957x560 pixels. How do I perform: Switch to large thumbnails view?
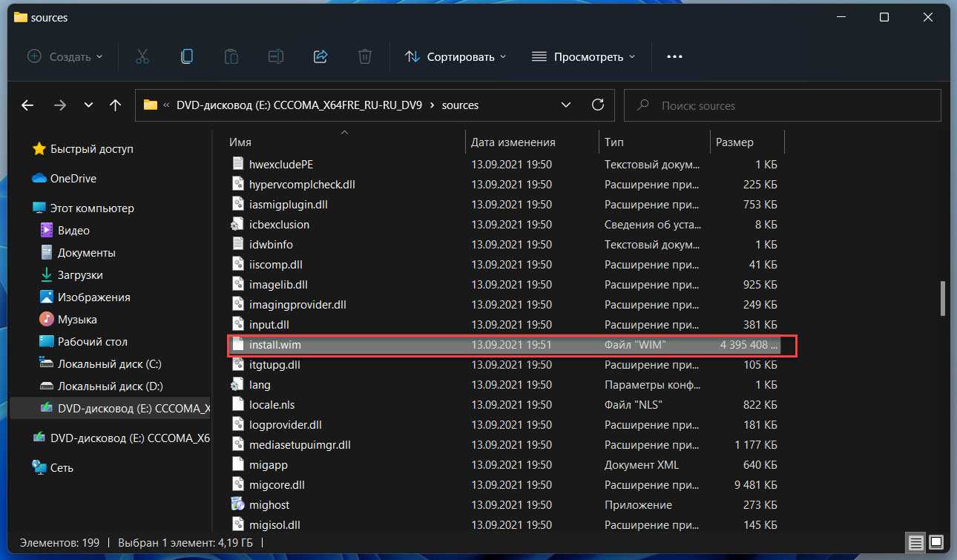pos(936,542)
